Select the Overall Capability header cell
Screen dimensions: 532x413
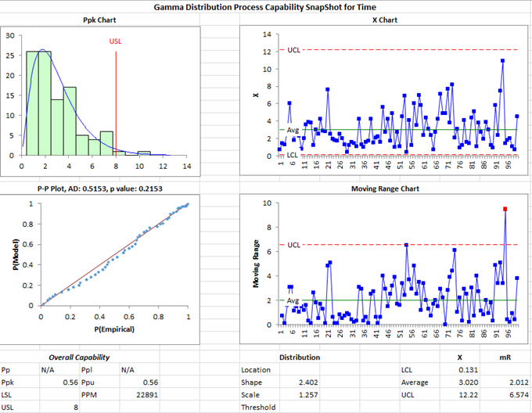79,357
